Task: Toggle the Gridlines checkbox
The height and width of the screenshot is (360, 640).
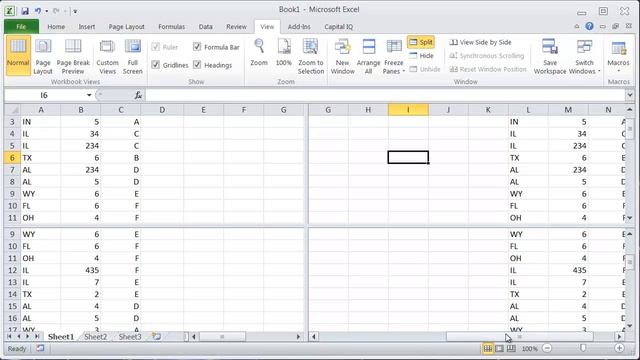Action: click(x=156, y=65)
